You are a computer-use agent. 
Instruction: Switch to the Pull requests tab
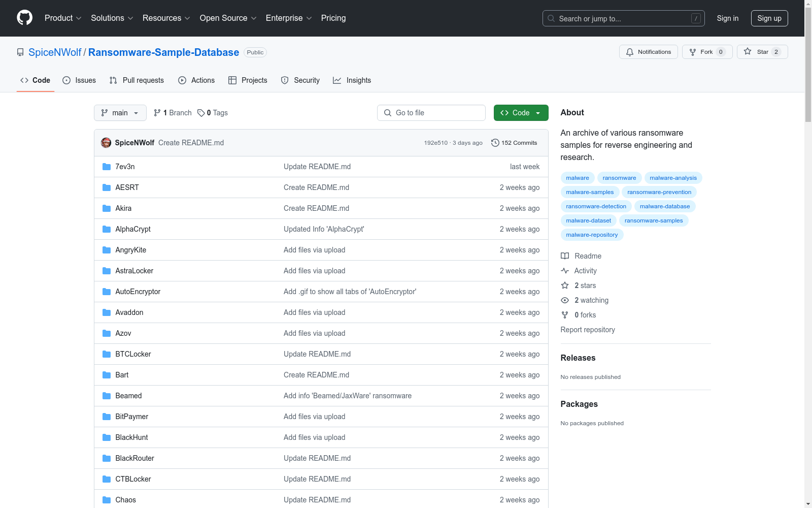tap(137, 80)
